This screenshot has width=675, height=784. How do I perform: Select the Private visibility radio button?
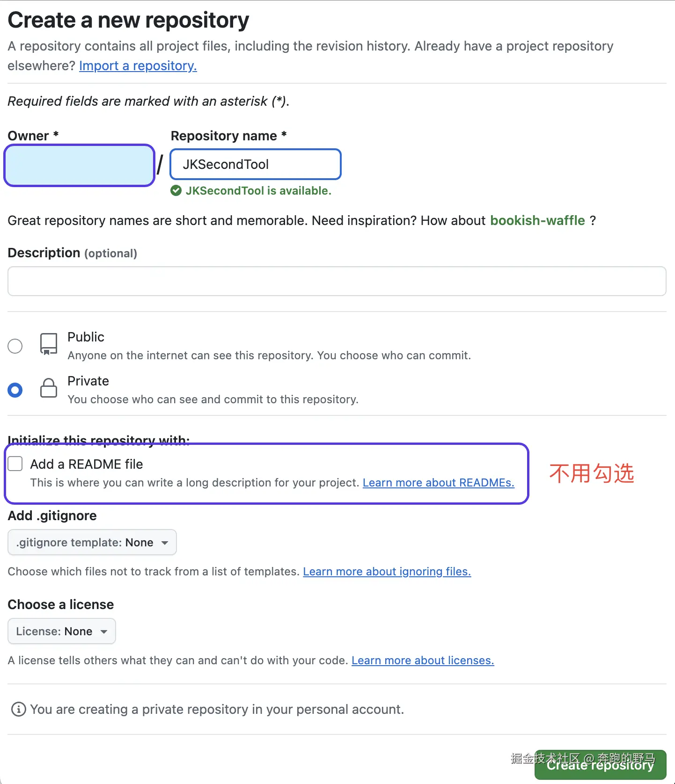coord(15,390)
